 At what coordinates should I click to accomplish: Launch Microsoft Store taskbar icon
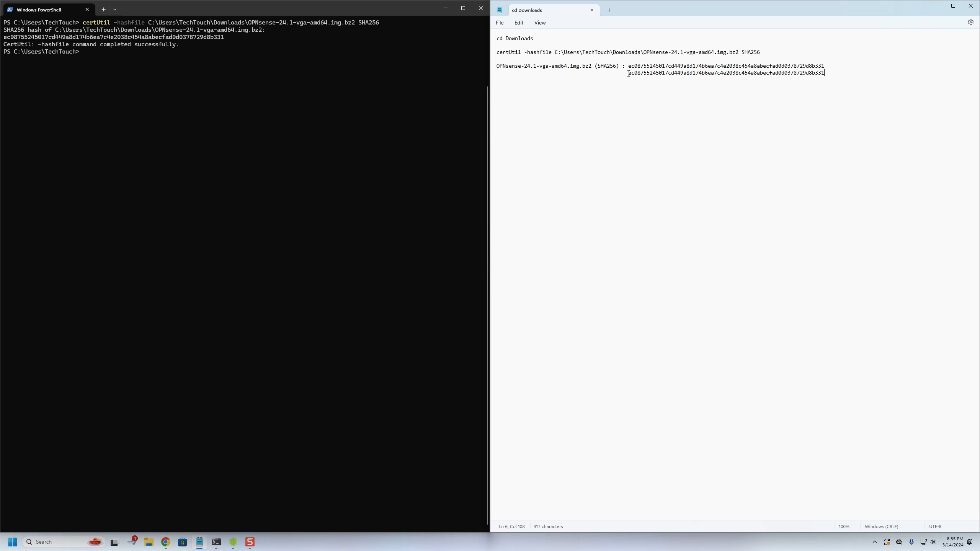pos(182,542)
